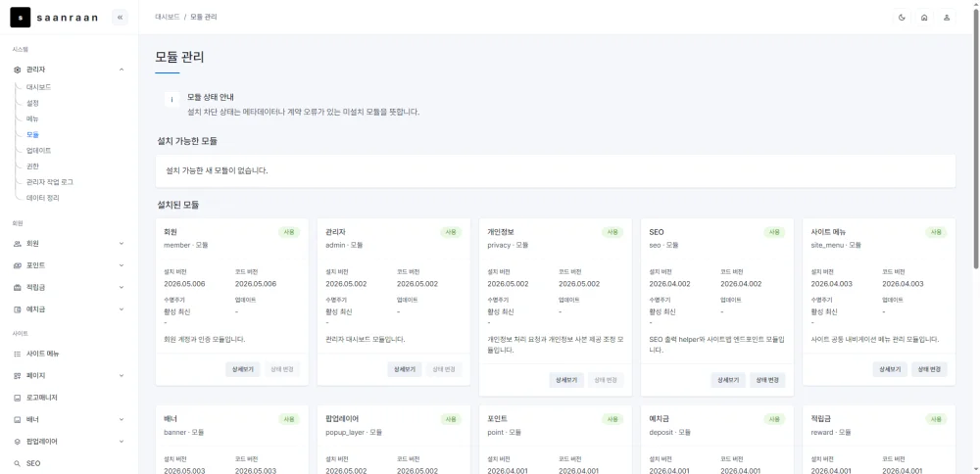Click 상태 변경 on the 개인정보 module card
The height and width of the screenshot is (474, 980).
coord(606,380)
